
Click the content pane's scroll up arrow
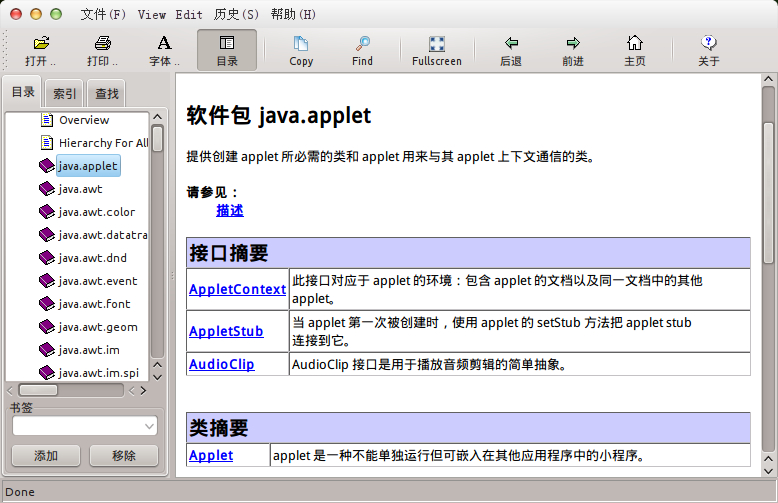[x=768, y=79]
